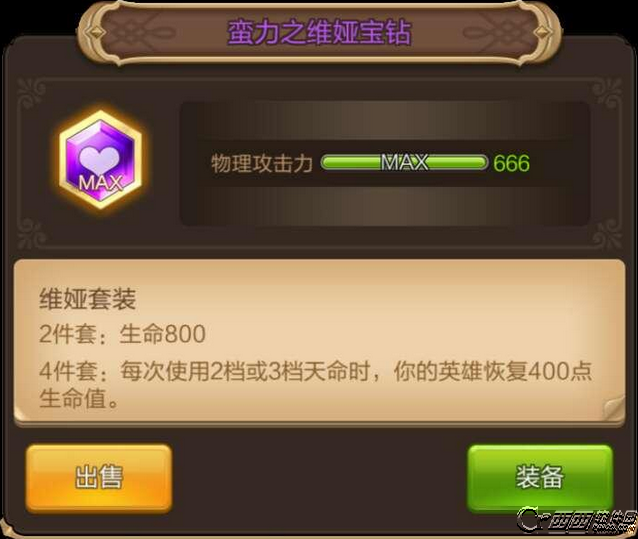Viewport: 638px width, 539px height.
Task: Click the watermark logo at bottom right
Action: click(x=576, y=520)
